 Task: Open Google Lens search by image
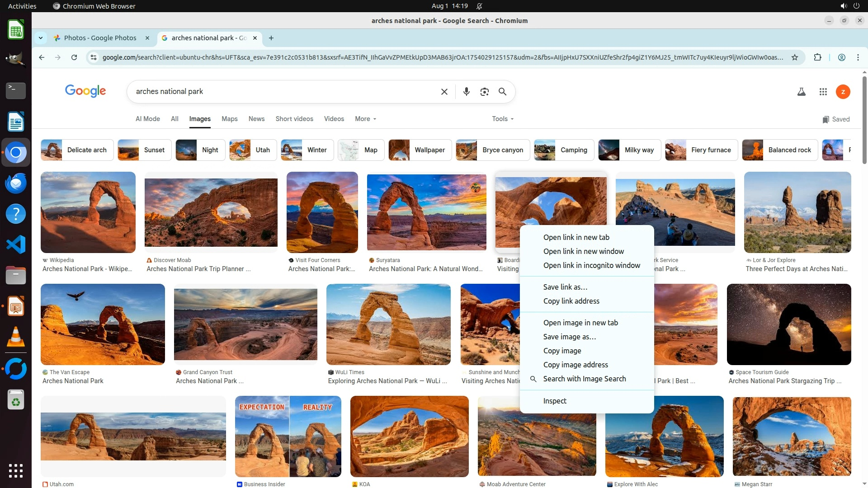(x=484, y=92)
